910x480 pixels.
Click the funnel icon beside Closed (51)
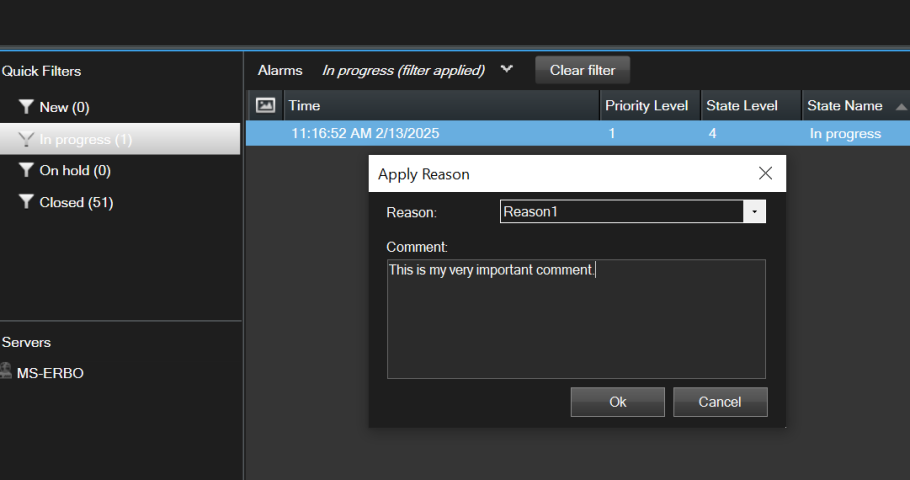click(26, 202)
